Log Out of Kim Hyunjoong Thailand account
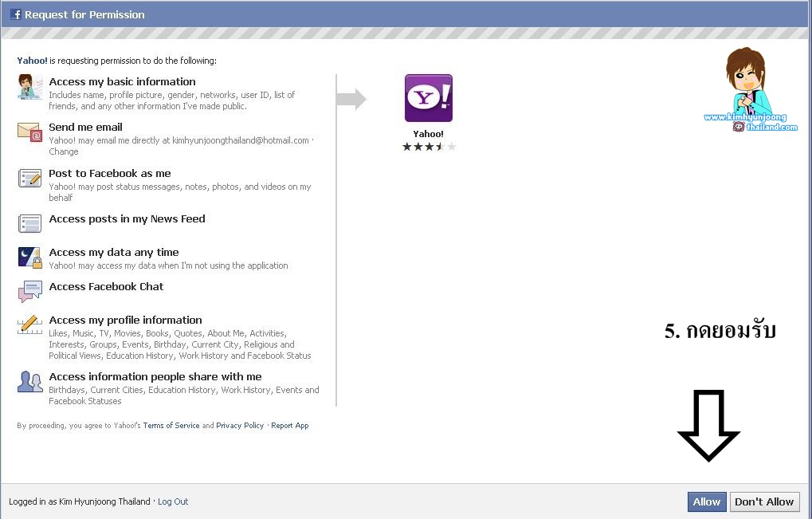The height and width of the screenshot is (519, 812). (173, 501)
